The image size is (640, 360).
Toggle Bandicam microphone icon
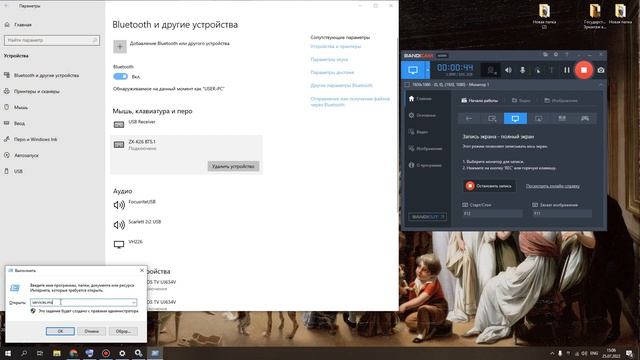point(522,70)
